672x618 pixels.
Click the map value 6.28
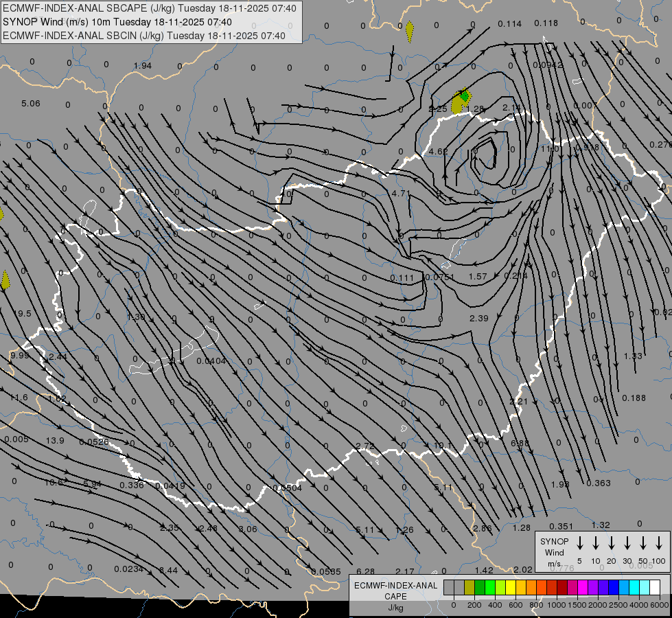365,571
